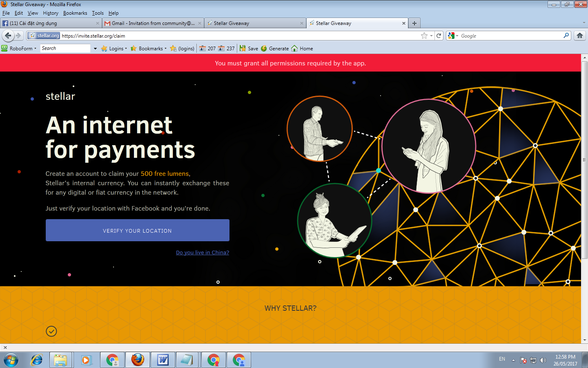Image resolution: width=588 pixels, height=368 pixels.
Task: Switch to the Facebook Cài đặt ứng dụng tab
Action: (51, 23)
